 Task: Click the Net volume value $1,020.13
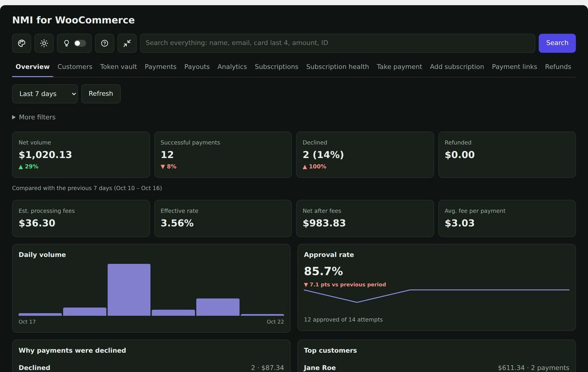45,155
